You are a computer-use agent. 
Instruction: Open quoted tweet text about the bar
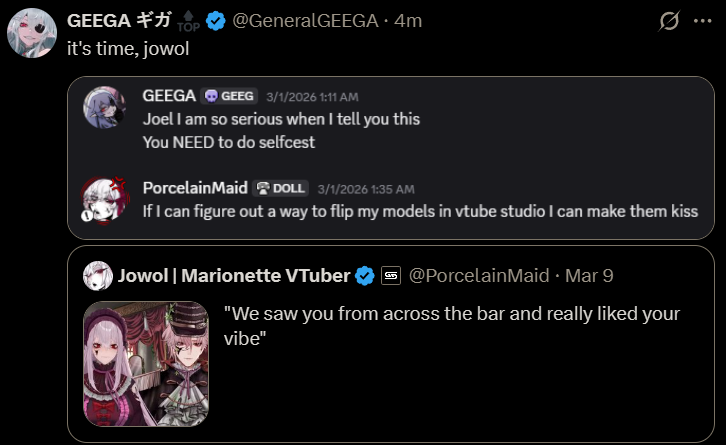(x=451, y=326)
